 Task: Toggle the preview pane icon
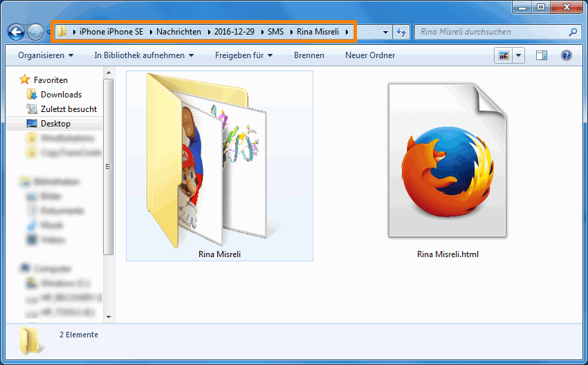(541, 55)
